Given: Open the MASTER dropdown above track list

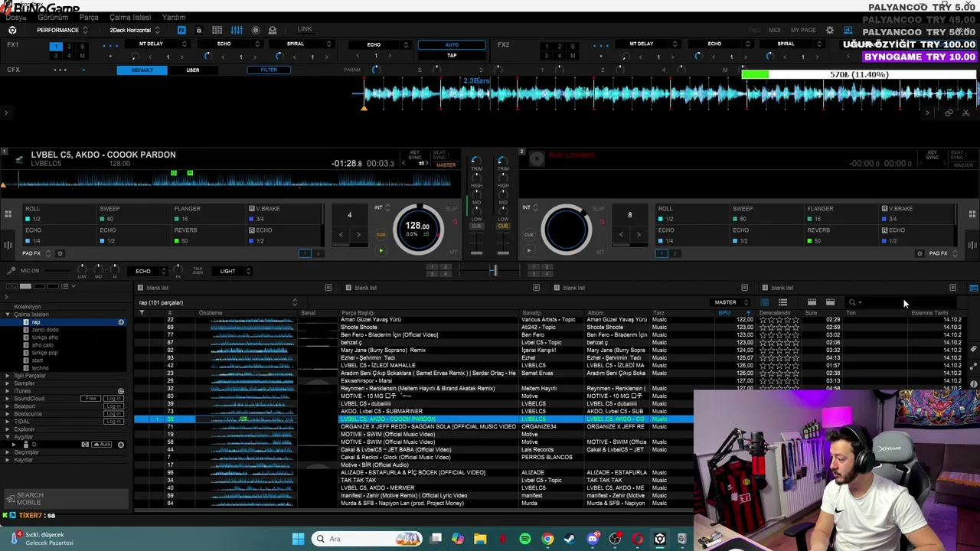Looking at the screenshot, I should [x=731, y=302].
